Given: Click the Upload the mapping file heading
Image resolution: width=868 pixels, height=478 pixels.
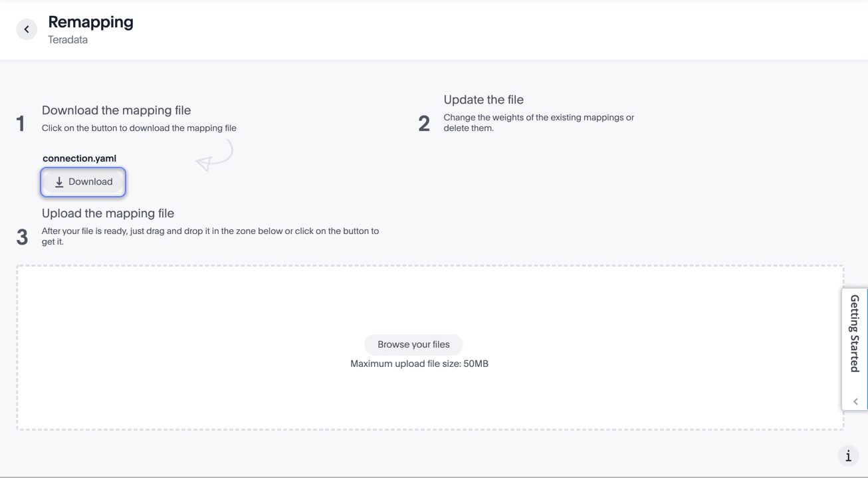Looking at the screenshot, I should pos(108,213).
